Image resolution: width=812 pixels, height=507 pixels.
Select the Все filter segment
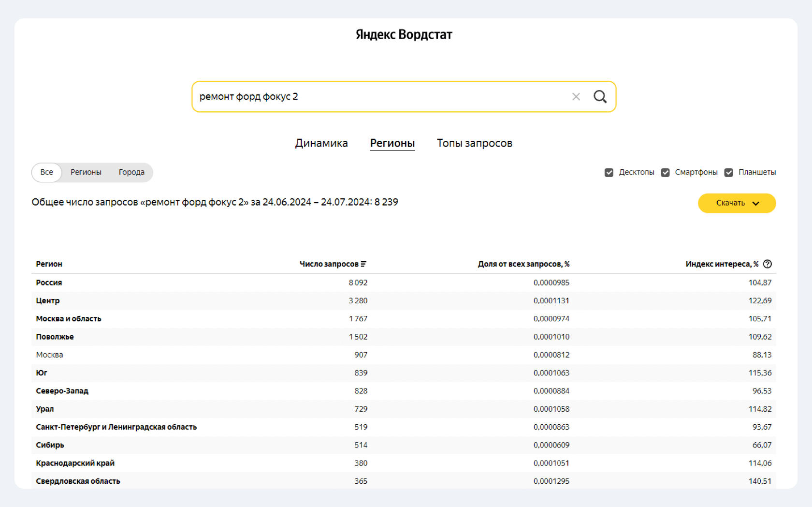click(47, 172)
